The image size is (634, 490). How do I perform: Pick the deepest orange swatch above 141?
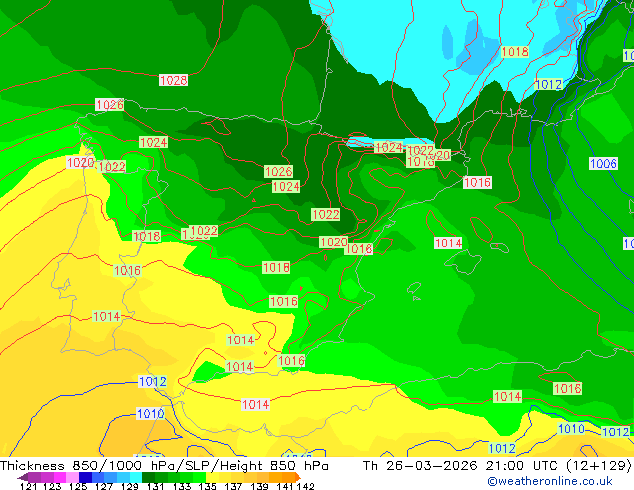(288, 477)
